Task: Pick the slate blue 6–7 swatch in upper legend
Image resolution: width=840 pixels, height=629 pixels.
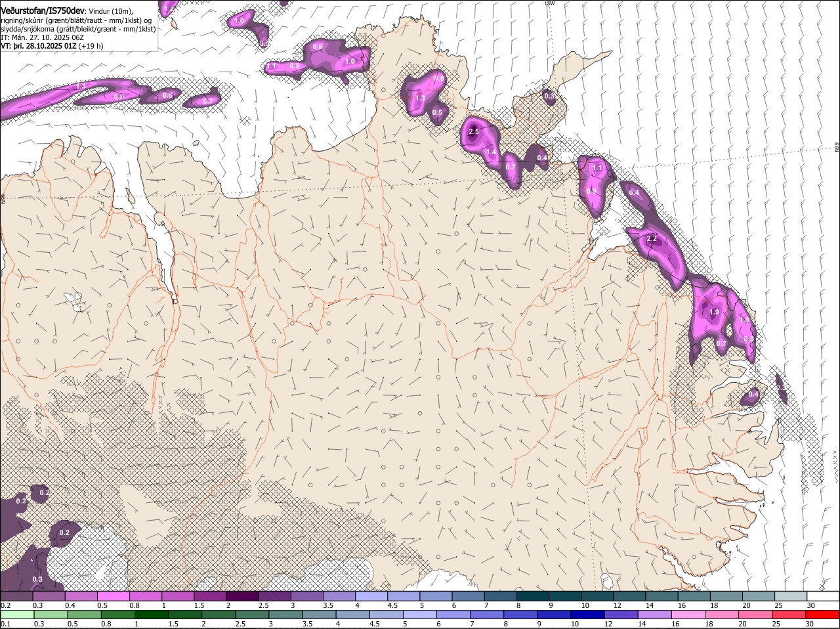Action: point(469,596)
